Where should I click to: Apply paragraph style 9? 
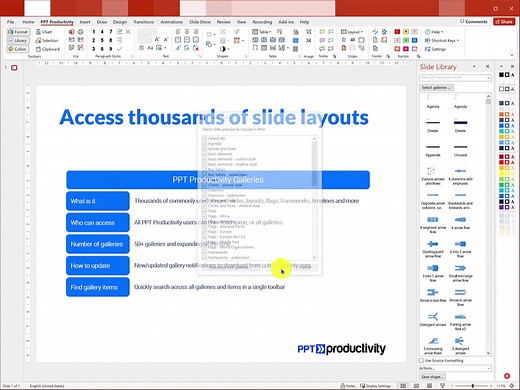coord(111,49)
